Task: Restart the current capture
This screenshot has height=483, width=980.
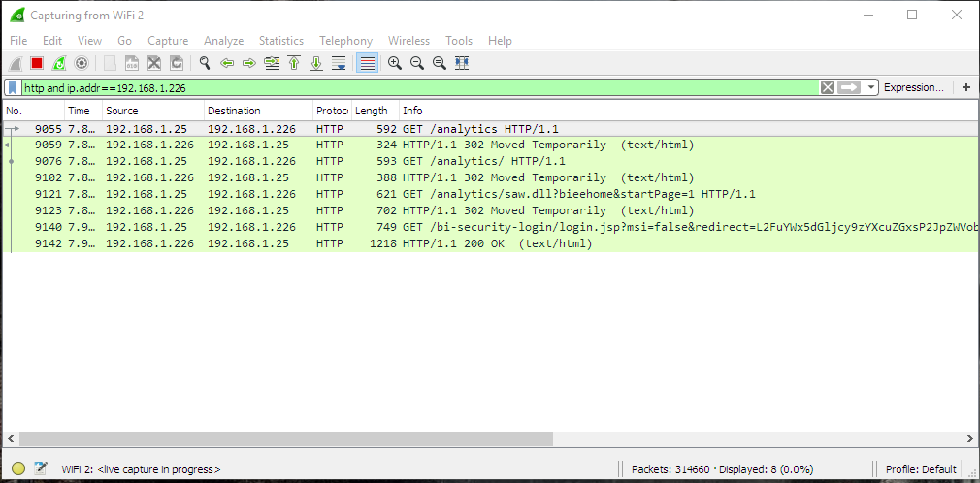Action: 59,63
